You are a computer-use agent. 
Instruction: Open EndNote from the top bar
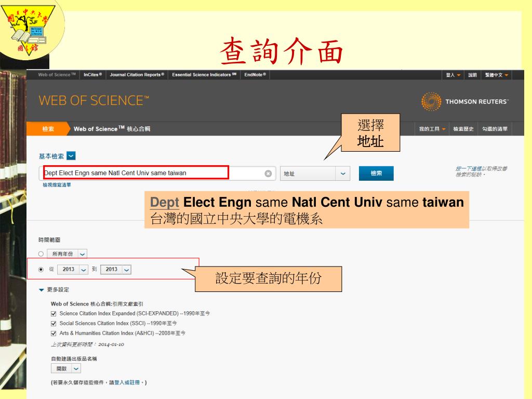(255, 75)
